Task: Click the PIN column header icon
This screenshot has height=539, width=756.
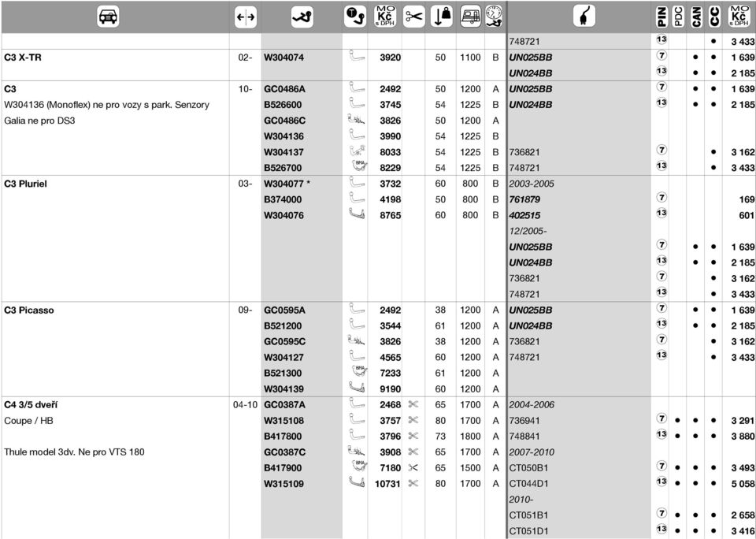Action: (x=662, y=17)
